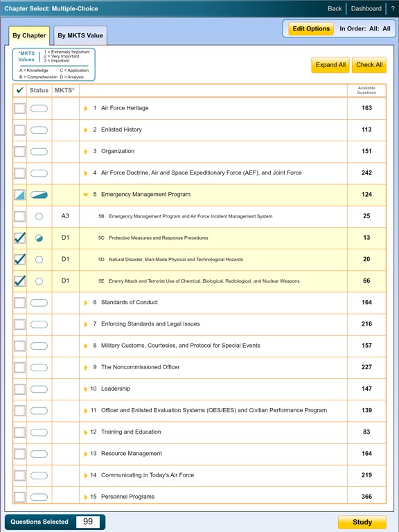Click status pill for Air Force Heritage
Viewport: 399px width, 532px height.
click(x=39, y=109)
